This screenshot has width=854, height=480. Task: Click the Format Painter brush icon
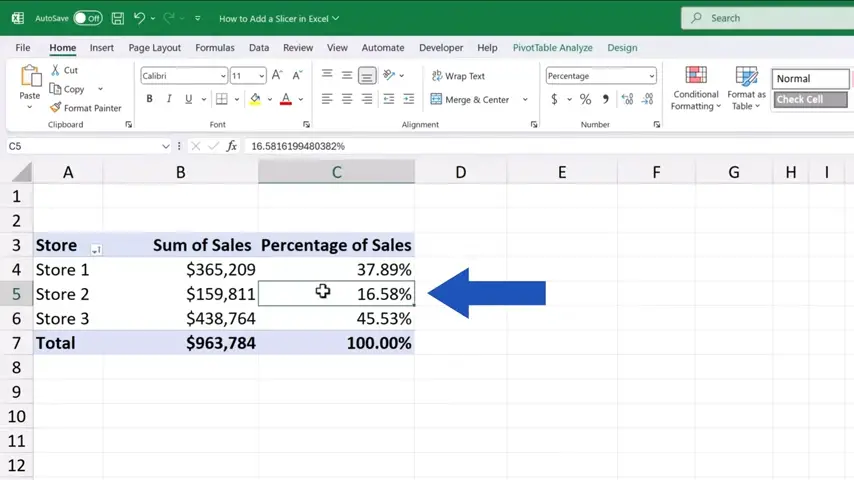point(56,108)
